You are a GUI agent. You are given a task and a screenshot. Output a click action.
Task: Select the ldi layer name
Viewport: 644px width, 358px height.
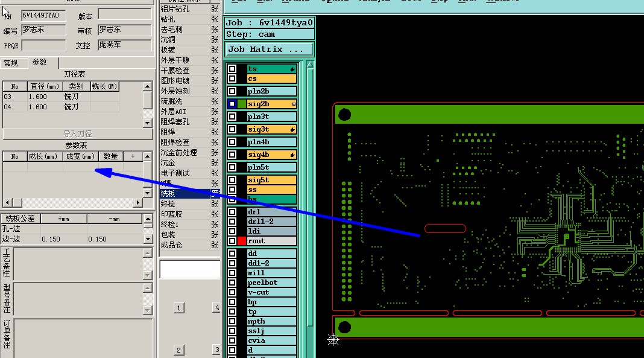click(x=271, y=231)
